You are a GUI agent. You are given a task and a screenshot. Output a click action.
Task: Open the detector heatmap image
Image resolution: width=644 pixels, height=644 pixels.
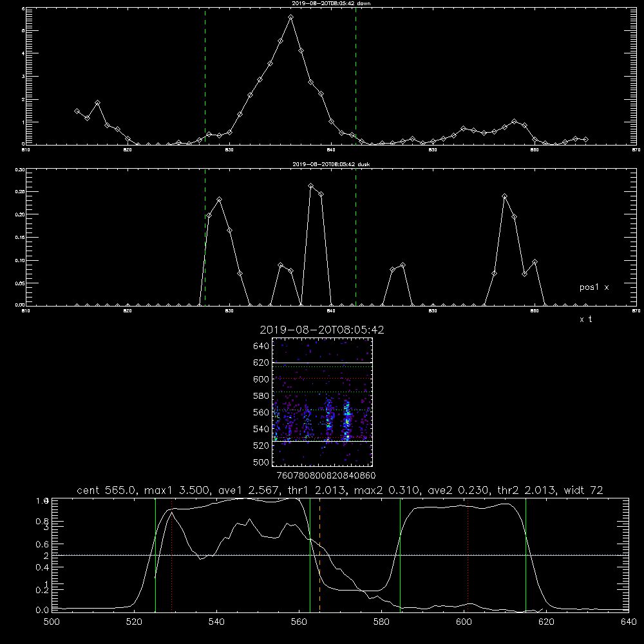point(323,402)
